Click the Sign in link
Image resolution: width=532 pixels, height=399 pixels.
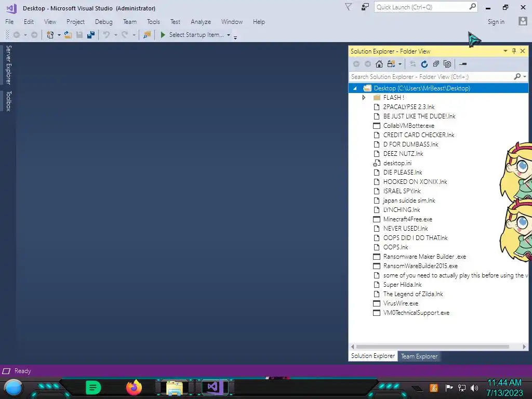tap(496, 22)
